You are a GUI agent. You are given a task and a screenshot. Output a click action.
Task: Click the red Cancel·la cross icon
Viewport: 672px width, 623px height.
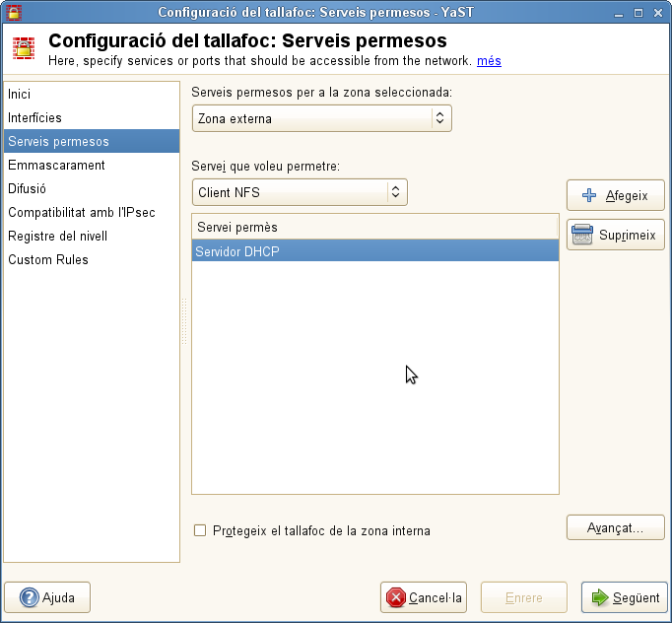[x=396, y=597]
